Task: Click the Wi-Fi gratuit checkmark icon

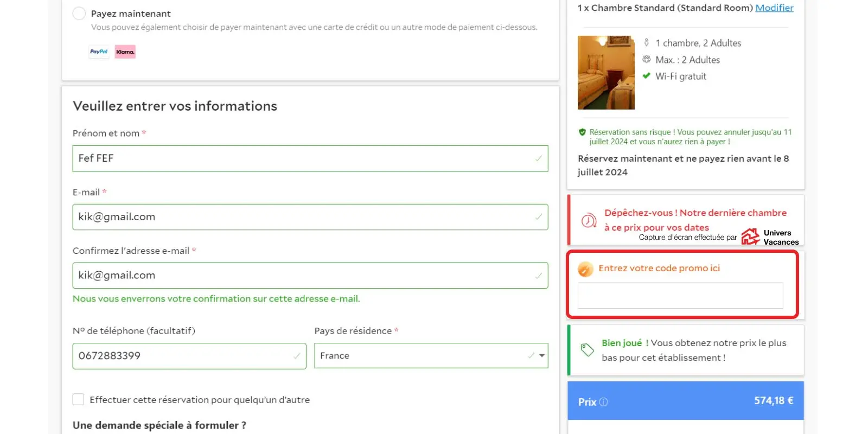Action: (646, 76)
